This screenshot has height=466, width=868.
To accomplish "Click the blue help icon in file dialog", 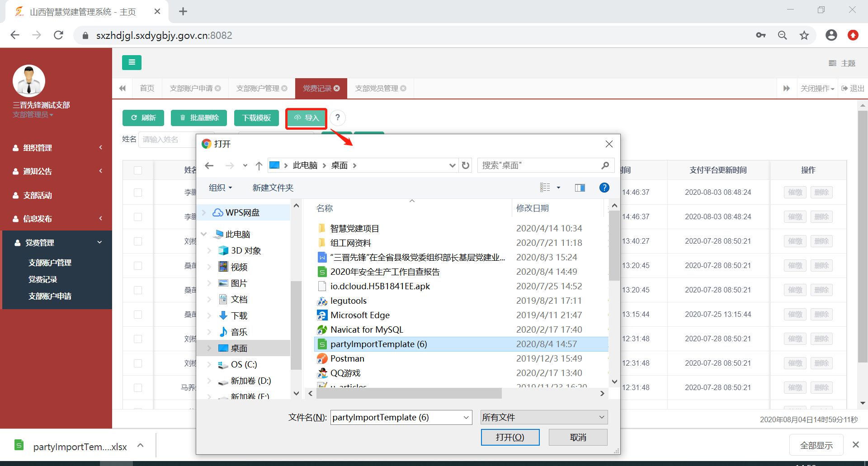I will [604, 188].
